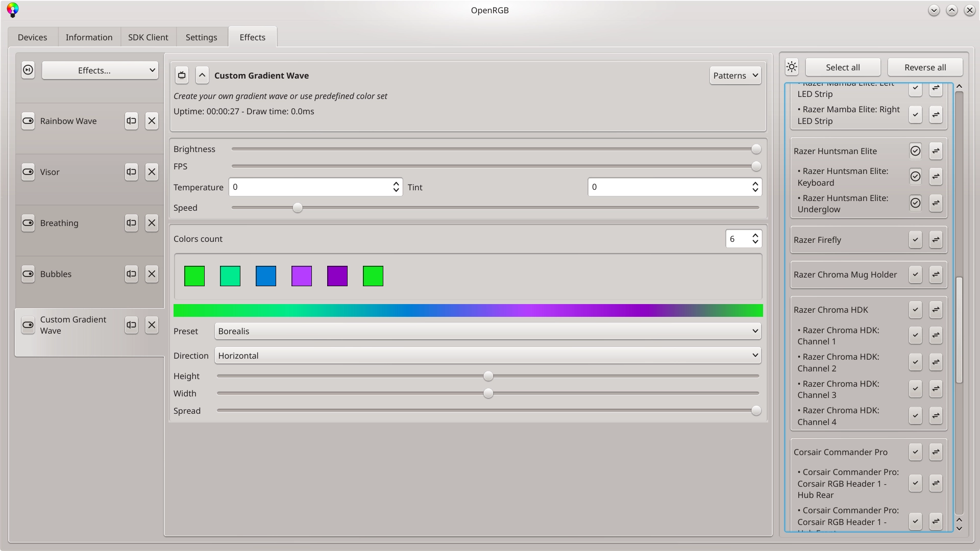Click the Select all button
Screen dimensions: 980x551
(843, 67)
